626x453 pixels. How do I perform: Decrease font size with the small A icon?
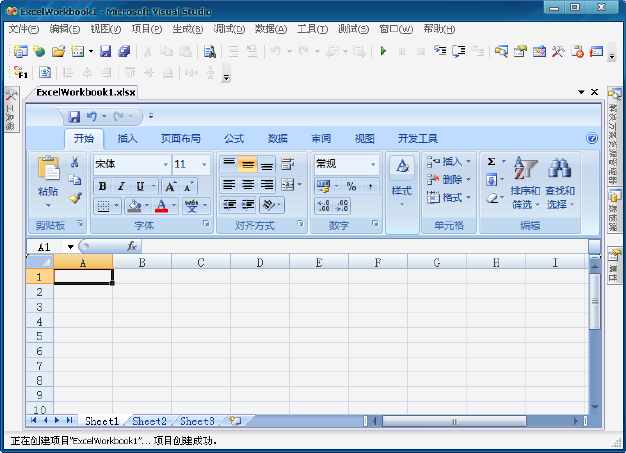pyautogui.click(x=188, y=186)
